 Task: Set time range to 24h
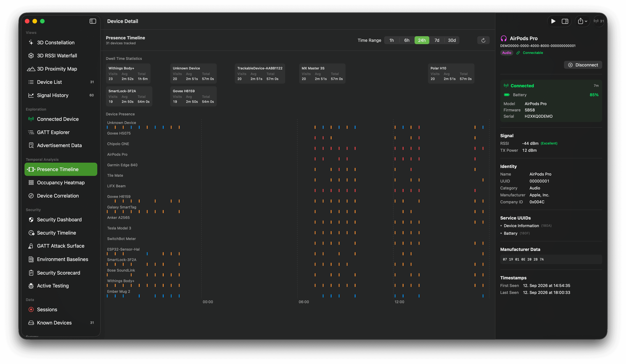[422, 40]
